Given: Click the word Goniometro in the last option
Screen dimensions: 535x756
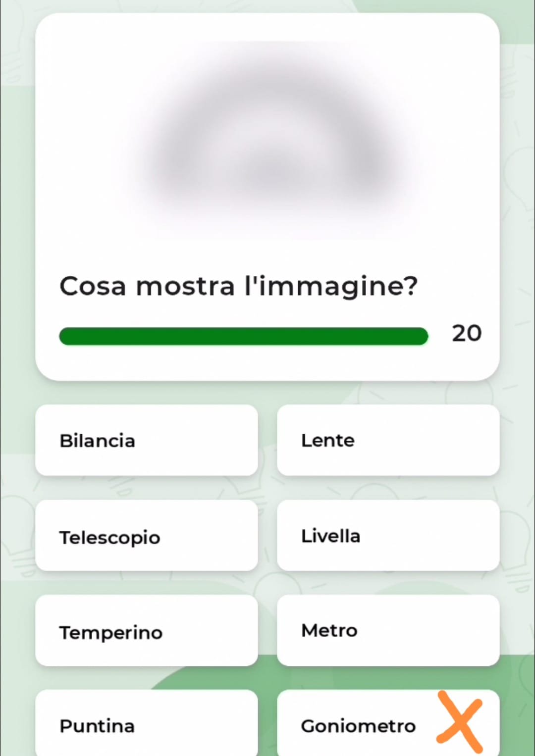Looking at the screenshot, I should (x=358, y=726).
